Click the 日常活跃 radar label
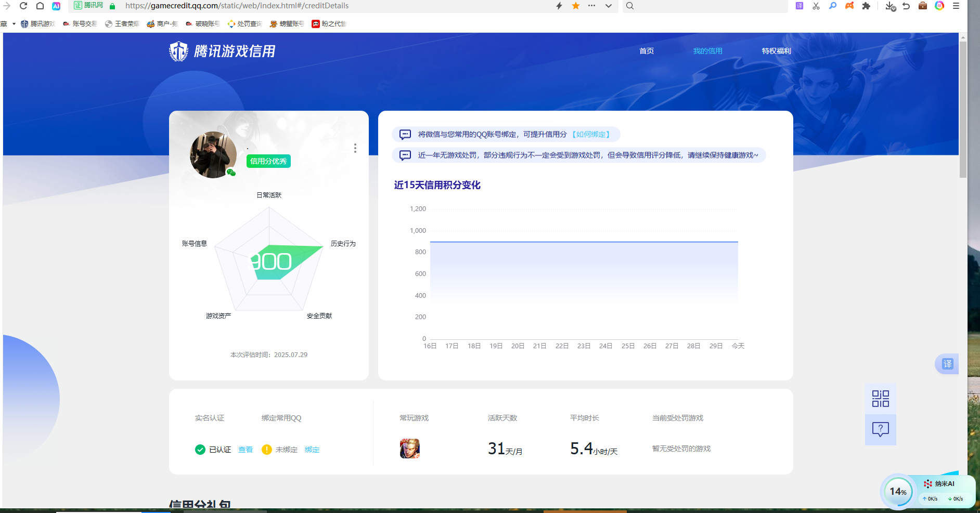 (269, 195)
